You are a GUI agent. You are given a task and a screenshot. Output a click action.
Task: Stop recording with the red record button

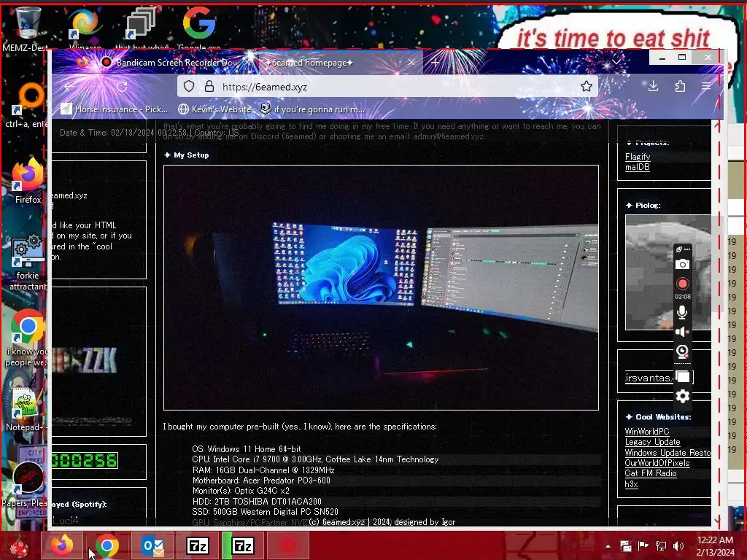click(682, 284)
